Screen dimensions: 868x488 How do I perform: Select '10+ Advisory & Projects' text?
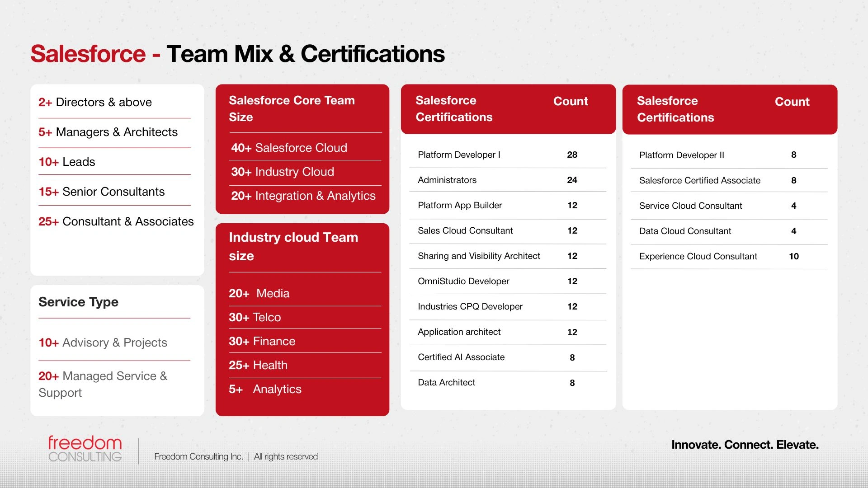point(103,343)
